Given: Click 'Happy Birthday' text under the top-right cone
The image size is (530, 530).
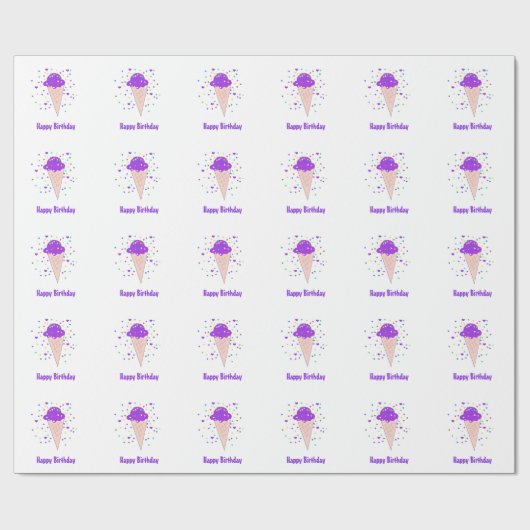Looking at the screenshot, I should point(473,126).
